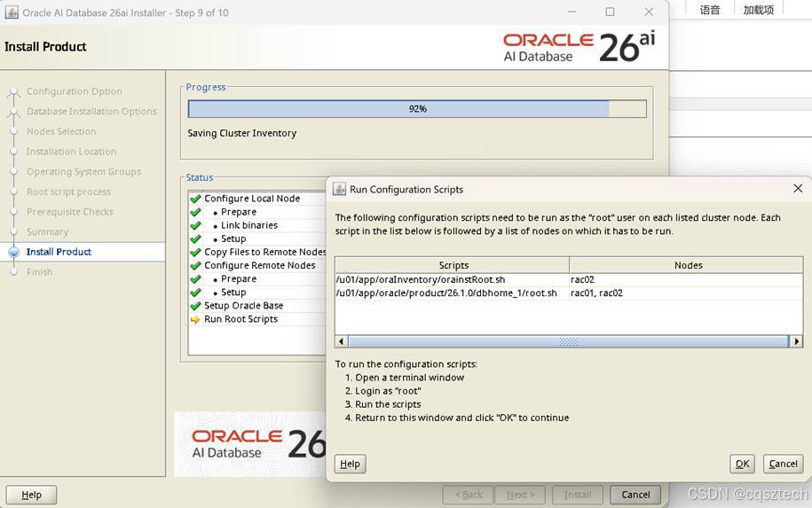Click green checkmark beside Setup Oracle Base
Screen dimensions: 812x508
195,306
